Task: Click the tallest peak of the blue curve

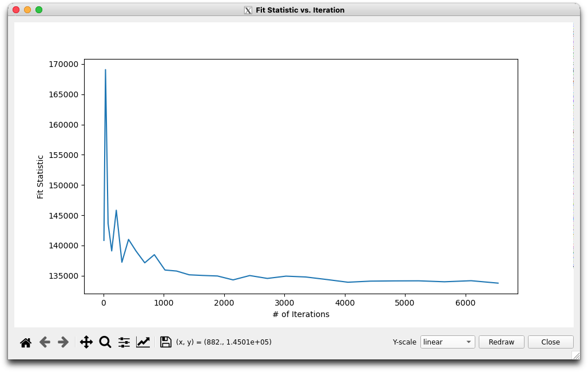Action: pyautogui.click(x=105, y=70)
